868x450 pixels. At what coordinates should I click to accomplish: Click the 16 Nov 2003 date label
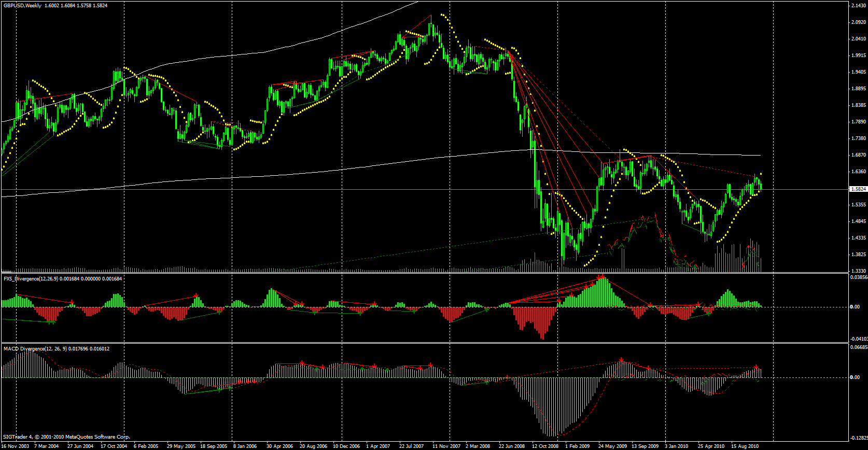pos(15,446)
